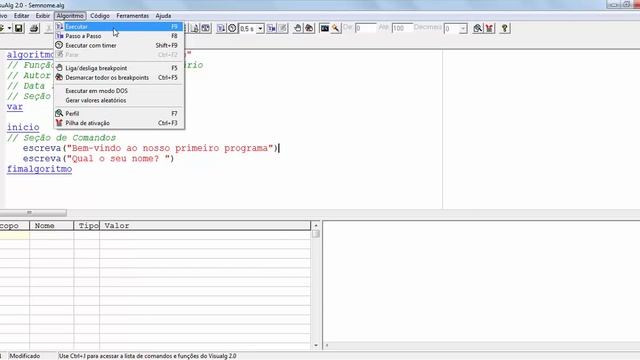The width and height of the screenshot is (640, 360).
Task: Click the disabled stop execution toolbar icon
Action: coord(282,28)
